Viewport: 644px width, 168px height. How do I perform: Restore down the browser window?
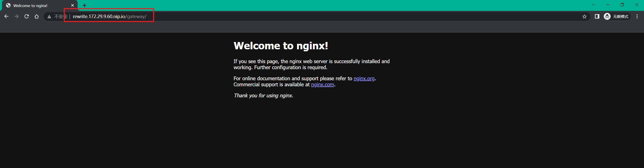pyautogui.click(x=622, y=5)
